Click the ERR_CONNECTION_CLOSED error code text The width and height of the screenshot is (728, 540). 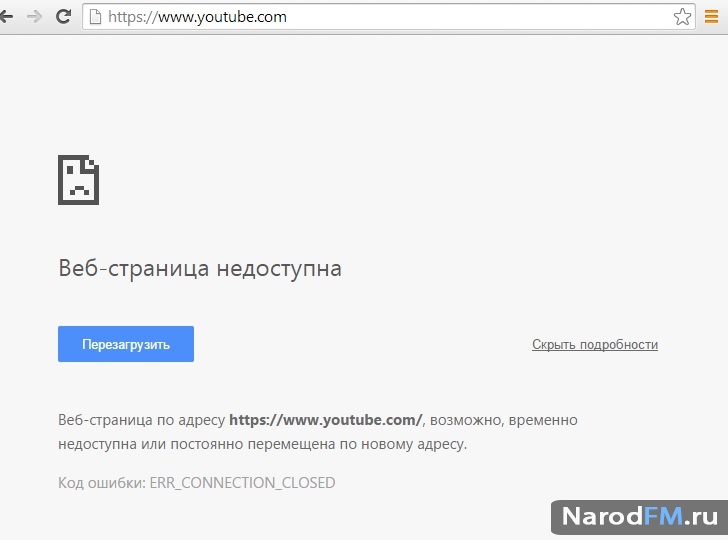242,483
